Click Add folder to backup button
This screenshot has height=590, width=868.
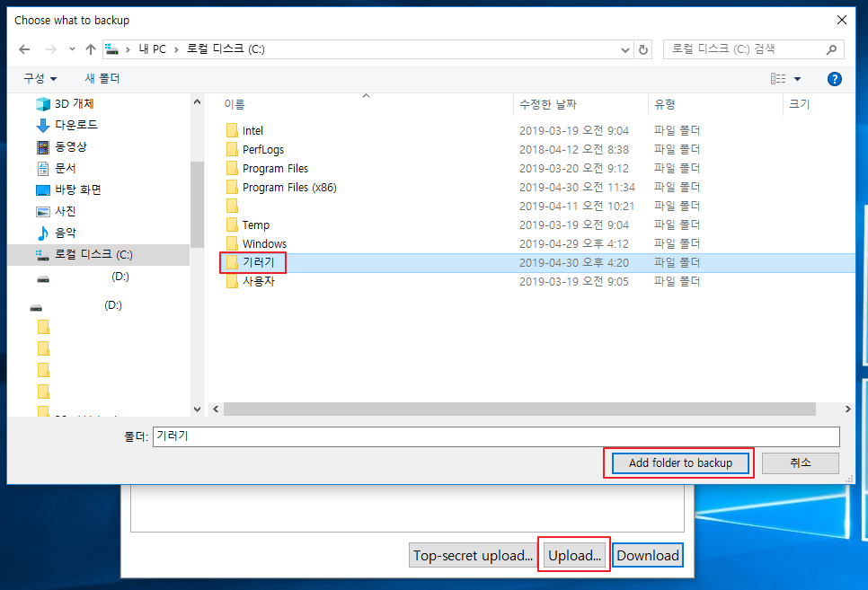pos(680,462)
